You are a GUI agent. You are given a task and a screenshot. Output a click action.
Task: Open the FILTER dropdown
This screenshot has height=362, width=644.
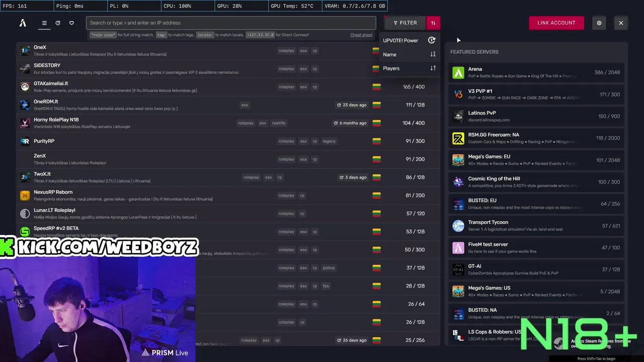point(405,23)
